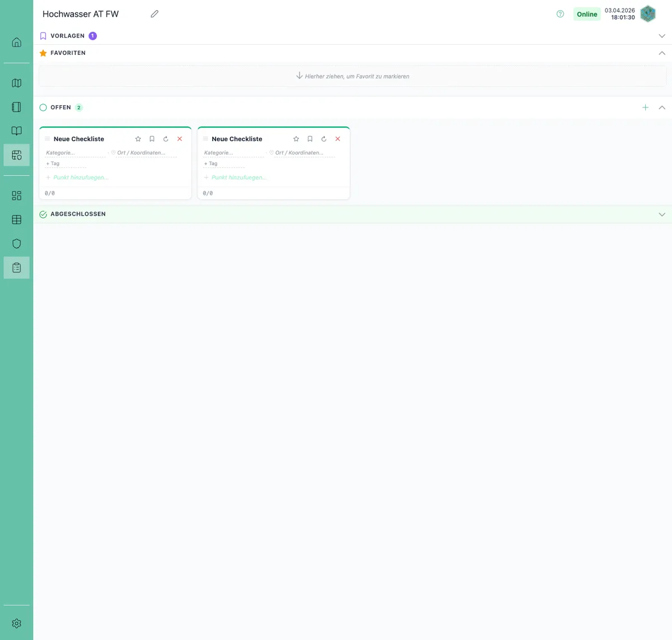This screenshot has height=640, width=672.
Task: Open the table grid icon in sidebar
Action: 17,219
